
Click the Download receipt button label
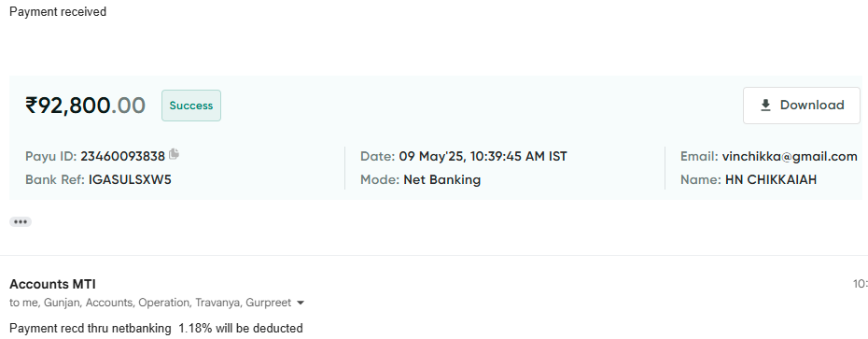[812, 106]
